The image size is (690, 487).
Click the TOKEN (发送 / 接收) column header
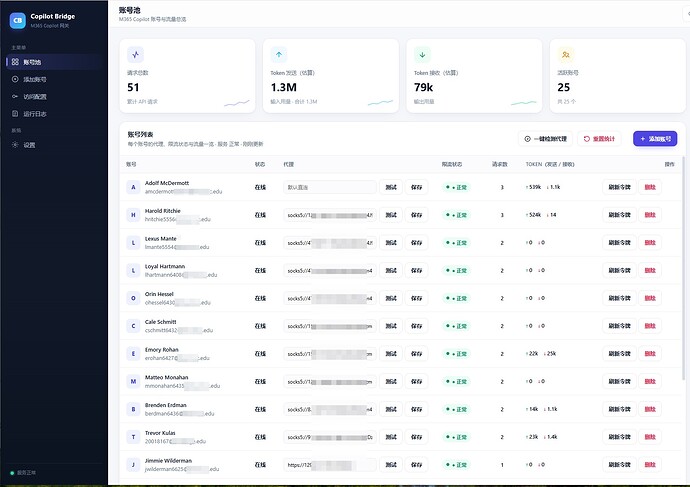[550, 164]
